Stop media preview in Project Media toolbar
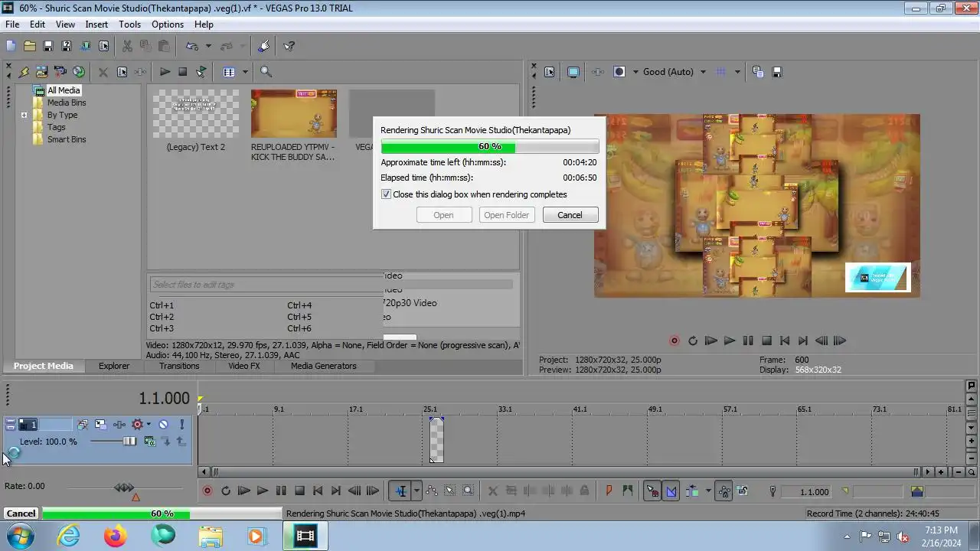Image resolution: width=980 pixels, height=551 pixels. pos(183,72)
